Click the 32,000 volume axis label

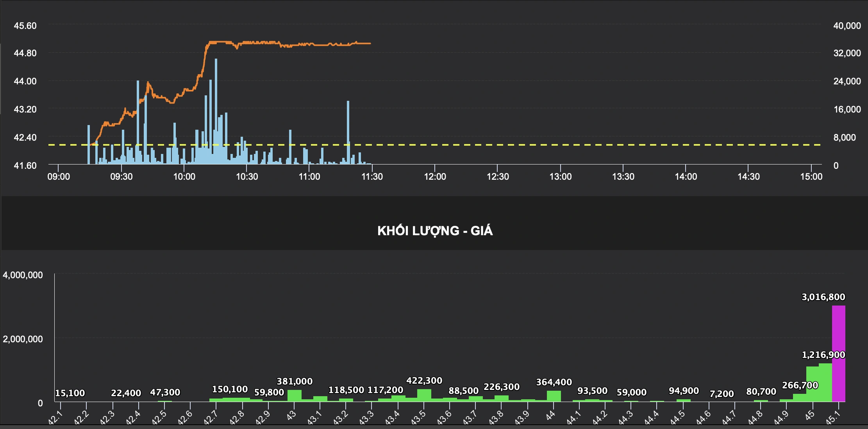pos(847,53)
